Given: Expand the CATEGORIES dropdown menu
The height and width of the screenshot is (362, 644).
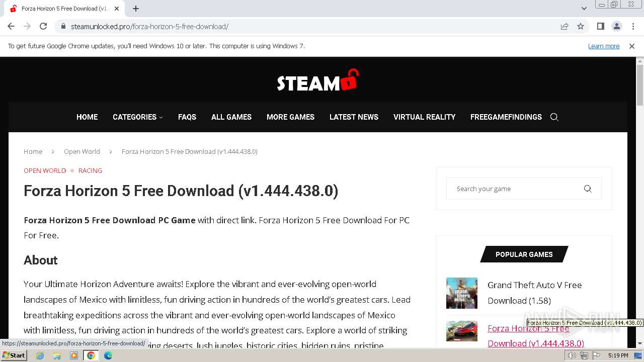Looking at the screenshot, I should click(137, 117).
